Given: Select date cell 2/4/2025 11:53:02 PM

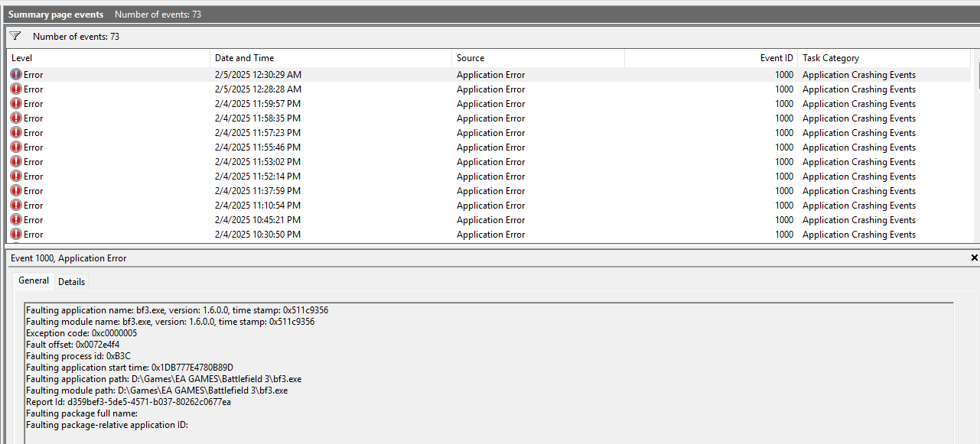Looking at the screenshot, I should (258, 162).
